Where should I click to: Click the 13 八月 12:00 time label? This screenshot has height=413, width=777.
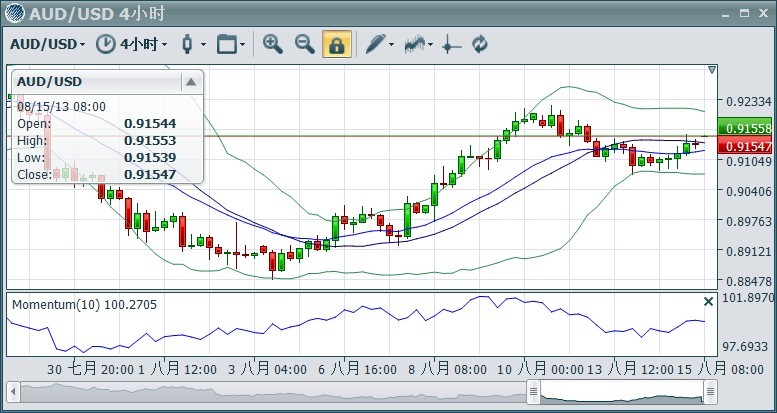[x=630, y=369]
